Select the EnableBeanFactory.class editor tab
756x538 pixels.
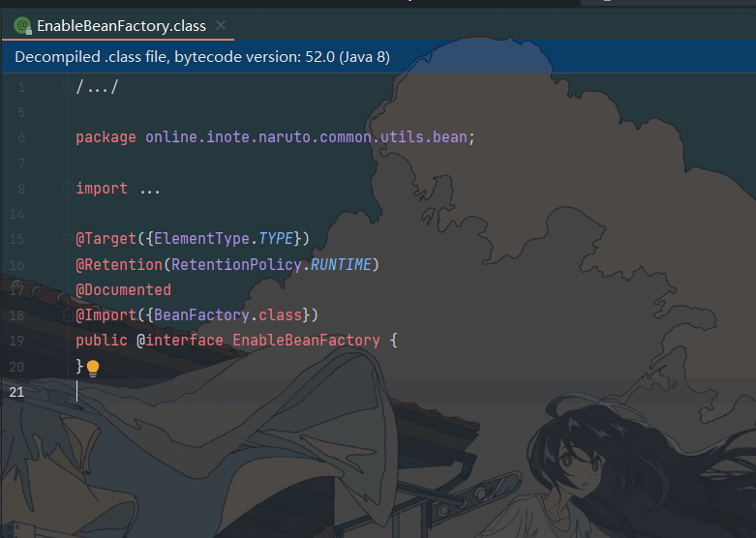(x=118, y=25)
